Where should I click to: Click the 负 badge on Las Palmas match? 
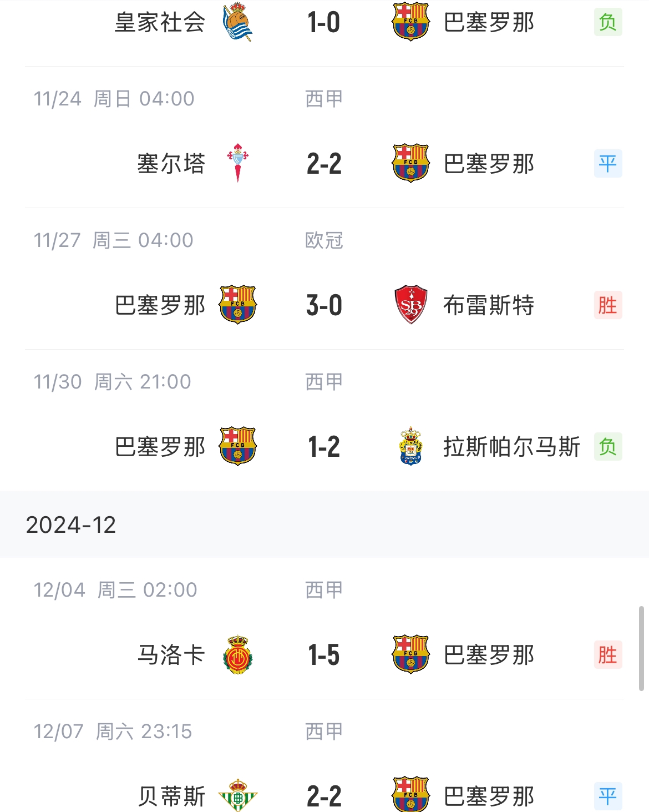tap(607, 446)
